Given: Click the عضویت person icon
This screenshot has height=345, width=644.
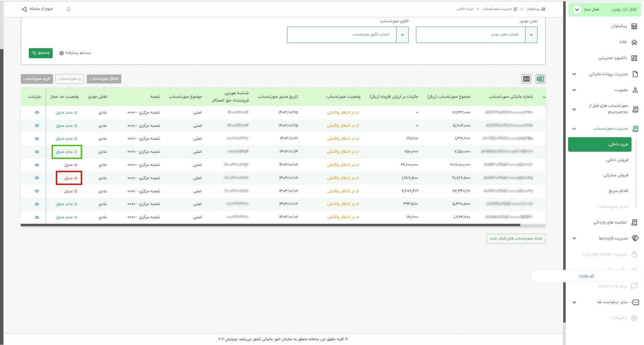Looking at the screenshot, I should pyautogui.click(x=635, y=90).
